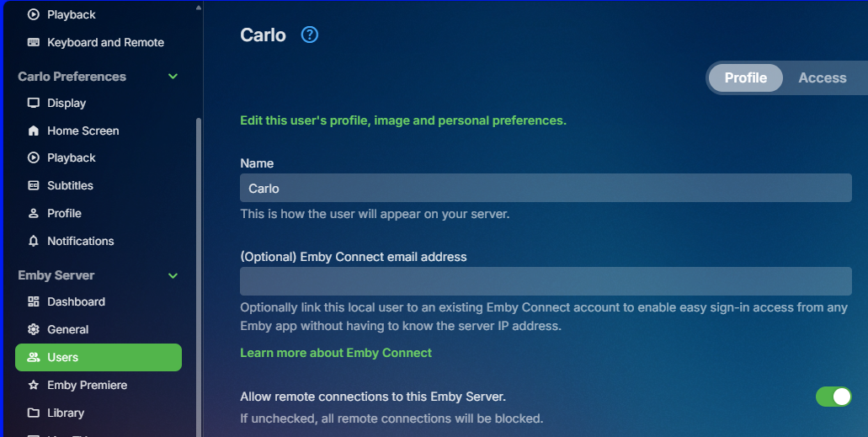Viewport: 868px width, 437px height.
Task: Collapse the Carlo Preferences section chevron
Action: tap(173, 77)
